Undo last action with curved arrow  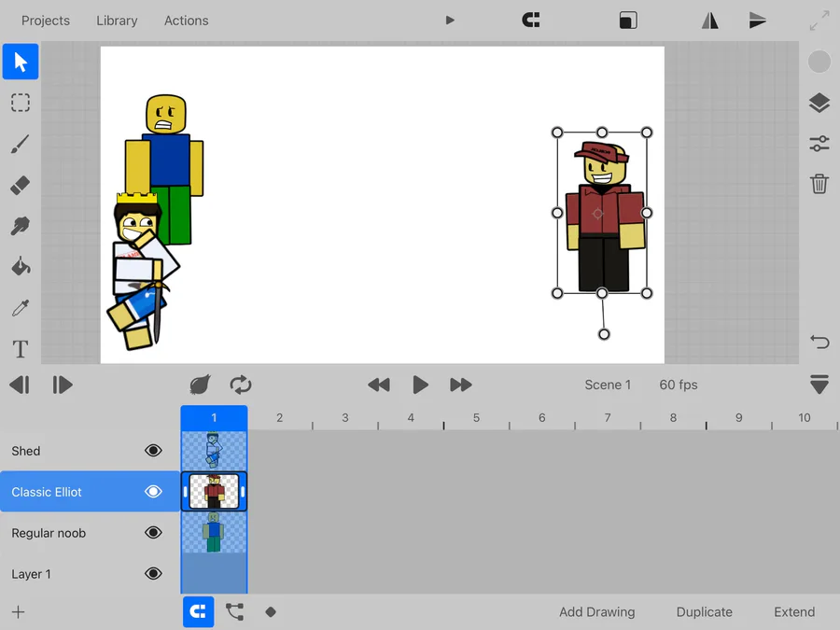tap(819, 342)
